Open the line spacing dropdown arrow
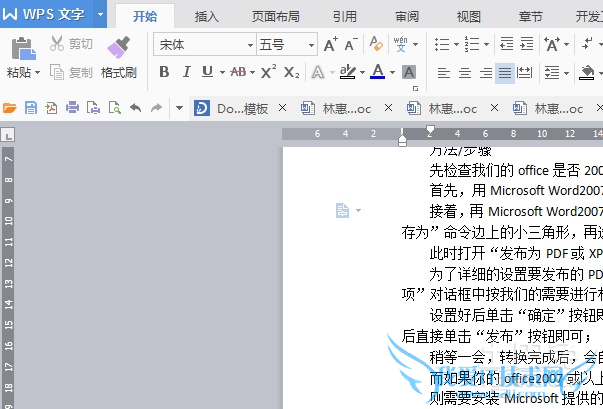603x409 pixels. pos(566,73)
